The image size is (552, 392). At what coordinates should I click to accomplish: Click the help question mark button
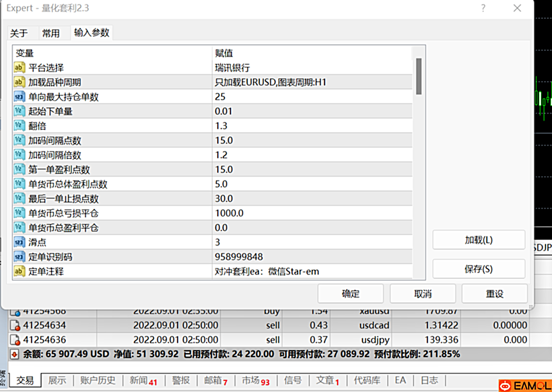(483, 8)
